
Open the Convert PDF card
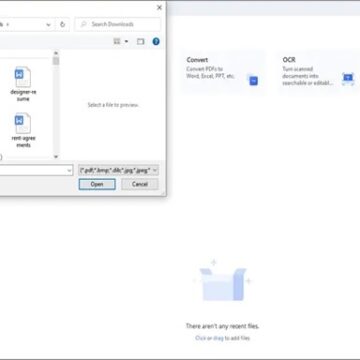tap(223, 72)
